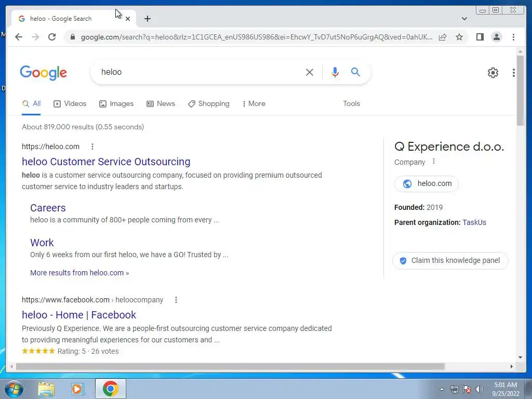Open the Careers sitelink
The image size is (532, 399).
48,208
